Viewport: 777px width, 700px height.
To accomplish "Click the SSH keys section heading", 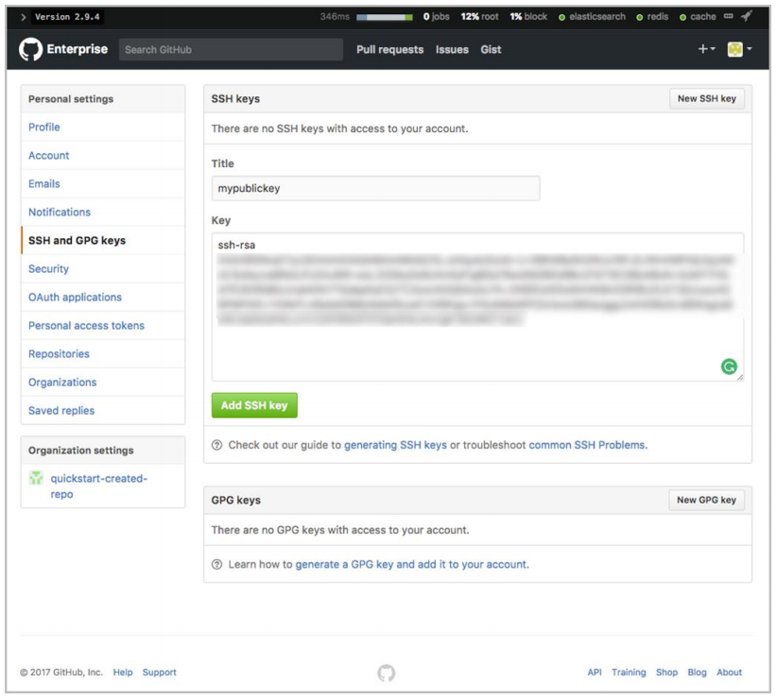I will (x=235, y=98).
